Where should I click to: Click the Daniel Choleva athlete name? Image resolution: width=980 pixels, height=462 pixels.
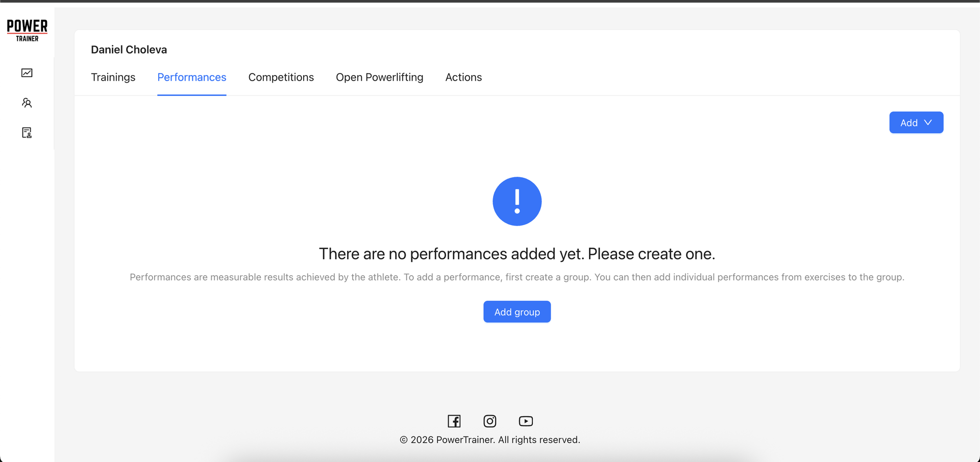click(129, 50)
